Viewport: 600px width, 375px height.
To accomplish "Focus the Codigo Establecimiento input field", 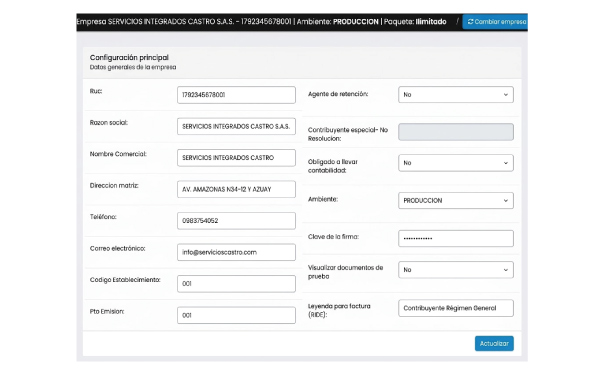I will tap(236, 284).
